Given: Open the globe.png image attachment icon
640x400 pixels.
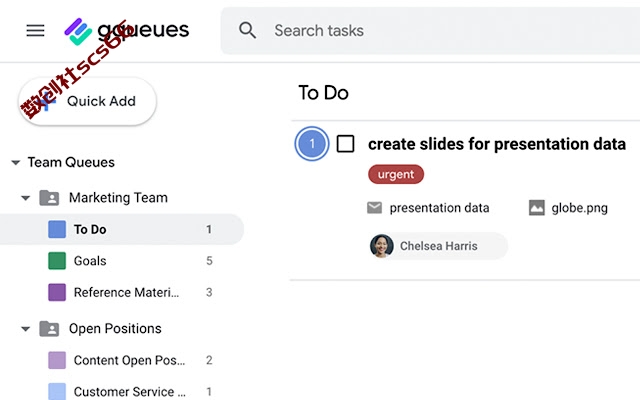Looking at the screenshot, I should pyautogui.click(x=537, y=208).
